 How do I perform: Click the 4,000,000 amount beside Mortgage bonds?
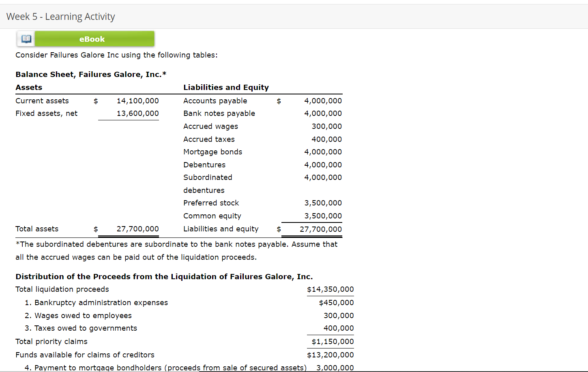click(323, 152)
